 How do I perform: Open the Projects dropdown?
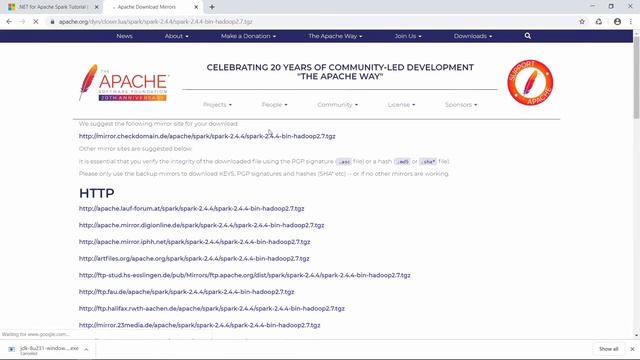217,105
